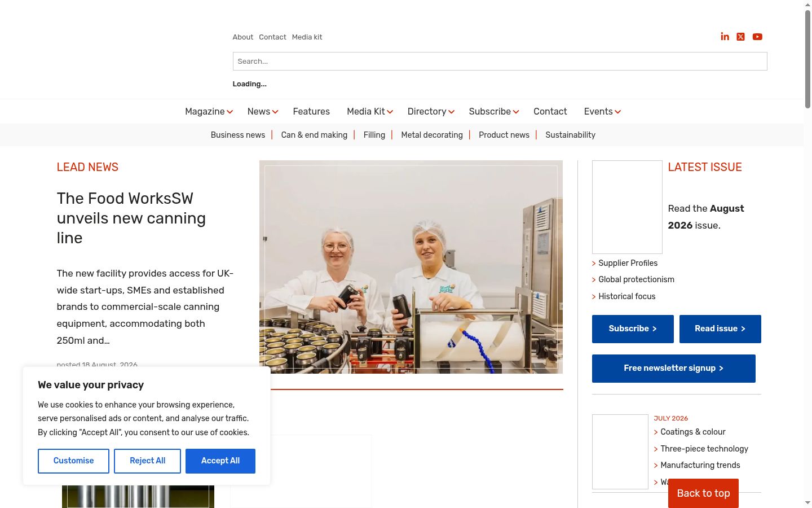Expand the Directory menu chevron
812x508 pixels.
coord(451,112)
